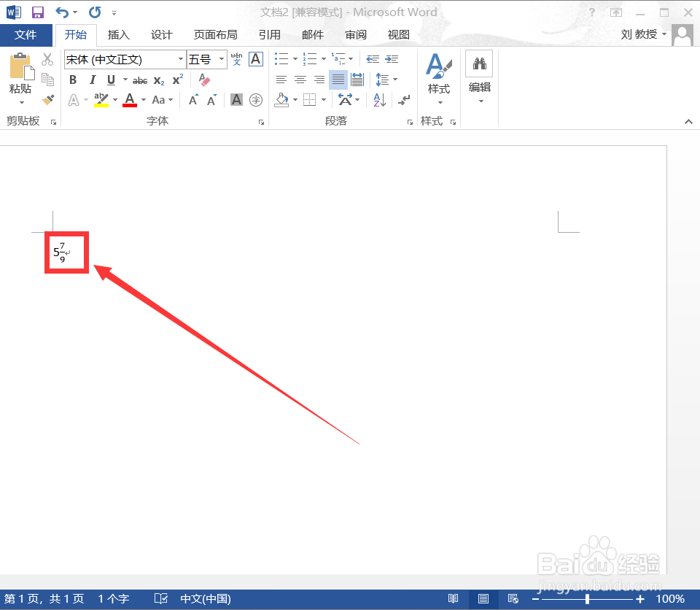Screen dimensions: 700x610
Task: Click the Decrease Indent icon
Action: point(373,59)
